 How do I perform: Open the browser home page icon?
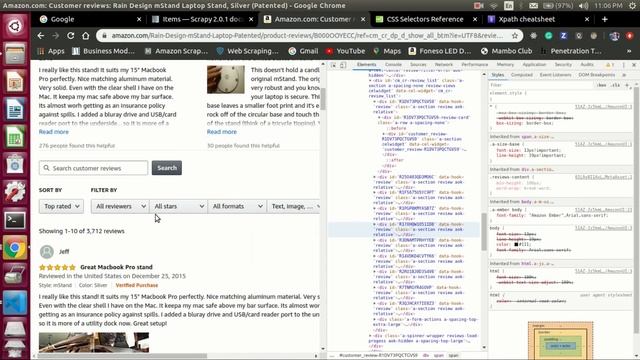85,36
